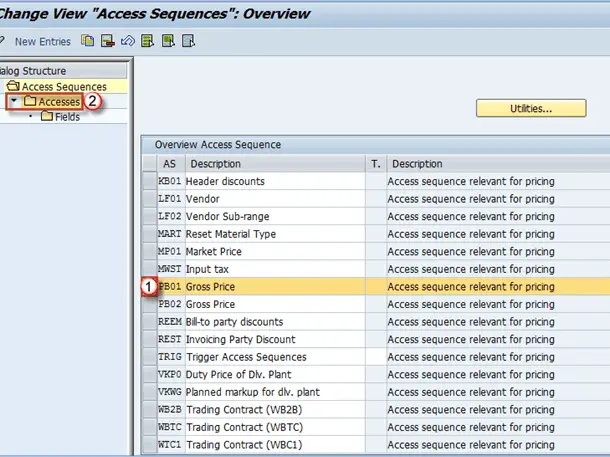The image size is (610, 457).
Task: Click the Market Price description cell
Action: tap(275, 252)
